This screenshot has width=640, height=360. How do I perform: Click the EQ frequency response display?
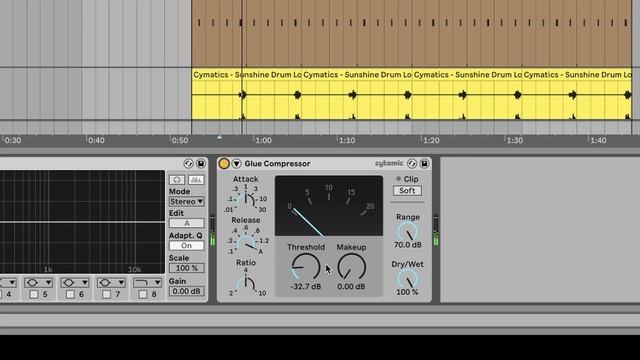tap(82, 222)
